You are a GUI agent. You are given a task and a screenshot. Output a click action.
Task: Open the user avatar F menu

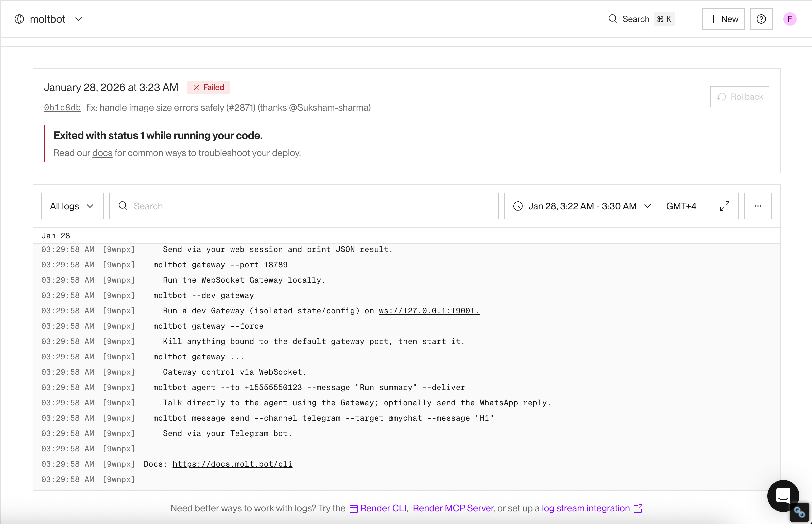tap(790, 19)
